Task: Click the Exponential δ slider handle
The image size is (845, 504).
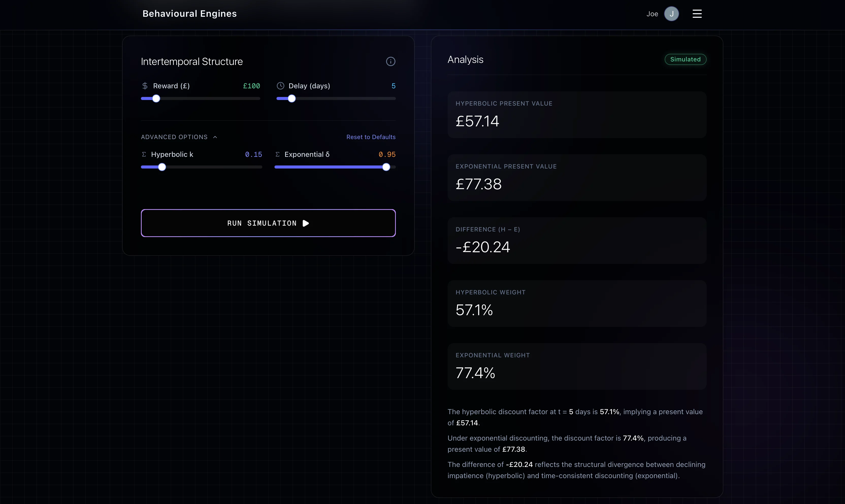Action: tap(386, 167)
